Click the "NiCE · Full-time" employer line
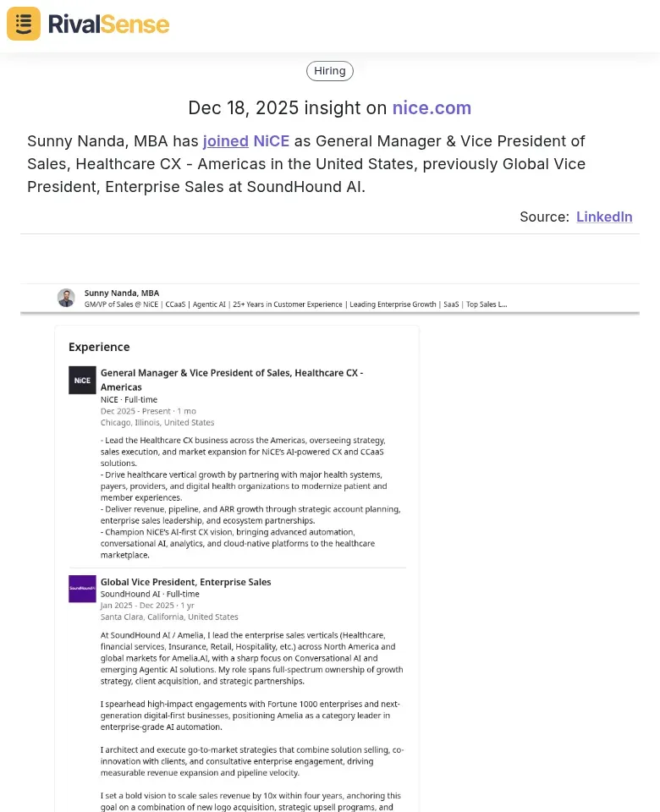 pos(129,399)
